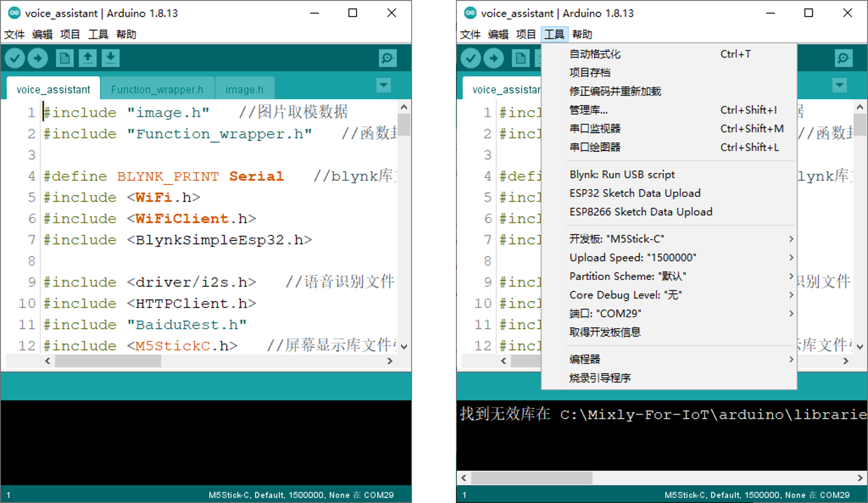Click vertical scrollbar down arrow in left editor
The height and width of the screenshot is (503, 868).
(404, 347)
